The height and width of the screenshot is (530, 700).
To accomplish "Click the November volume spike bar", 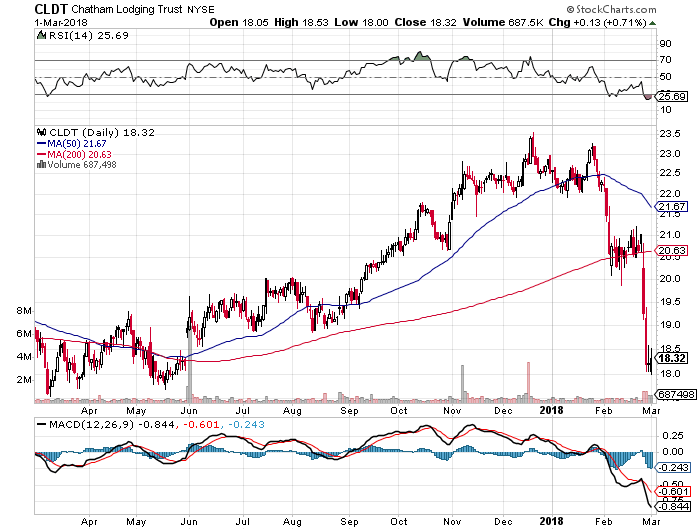I will [x=462, y=384].
